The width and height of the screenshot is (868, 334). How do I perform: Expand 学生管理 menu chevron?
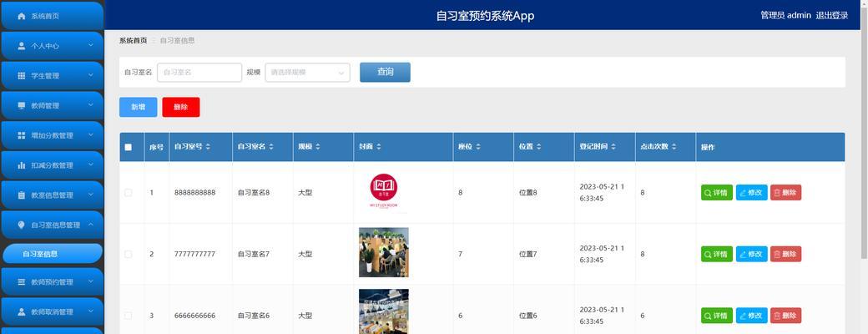pyautogui.click(x=91, y=75)
